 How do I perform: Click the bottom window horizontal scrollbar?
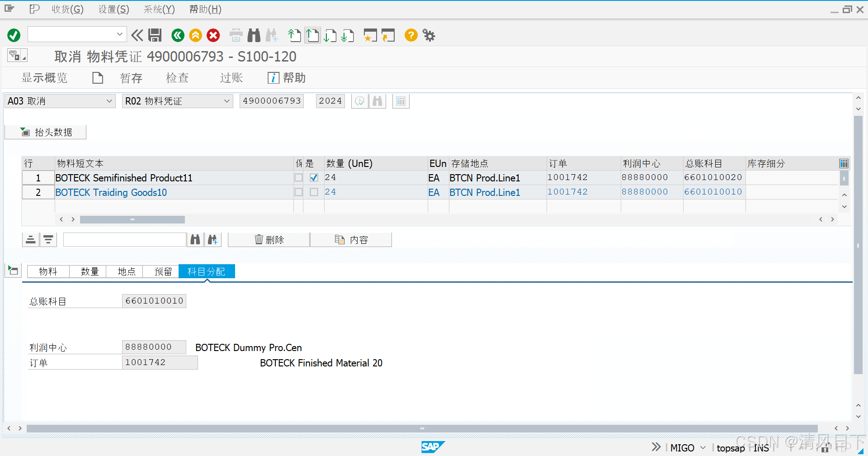[x=422, y=428]
